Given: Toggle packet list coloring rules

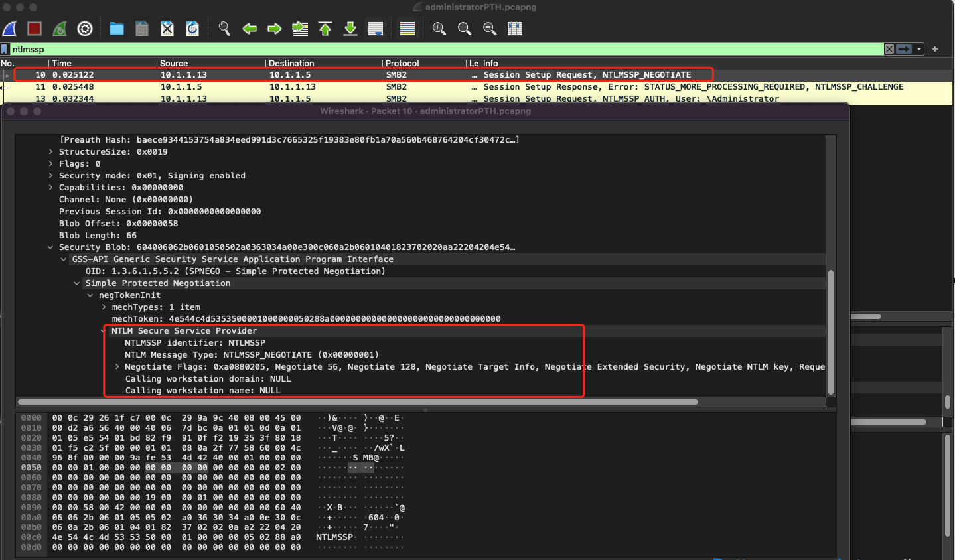Looking at the screenshot, I should coord(407,29).
